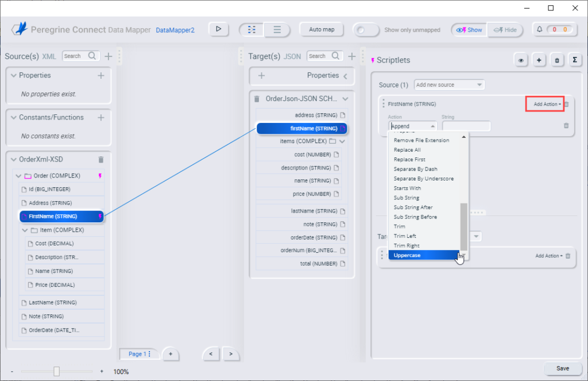Image resolution: width=588 pixels, height=381 pixels.
Task: Open the notifications bell indicator
Action: [540, 30]
